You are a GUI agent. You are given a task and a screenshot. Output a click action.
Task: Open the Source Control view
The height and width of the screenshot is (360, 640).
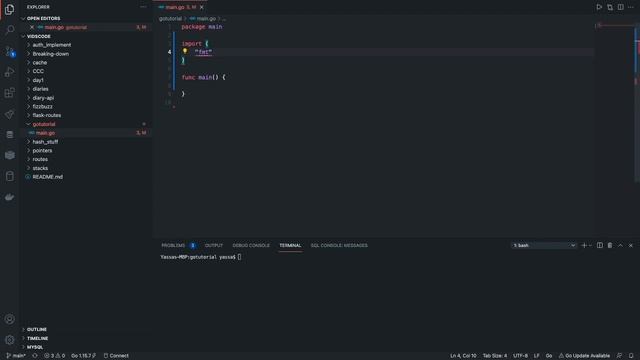pyautogui.click(x=9, y=51)
